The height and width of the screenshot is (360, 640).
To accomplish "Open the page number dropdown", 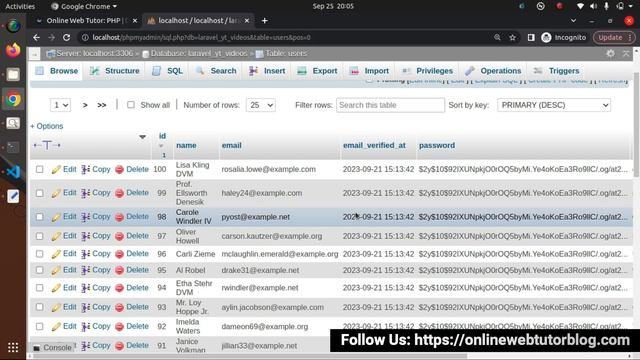I will 60,105.
